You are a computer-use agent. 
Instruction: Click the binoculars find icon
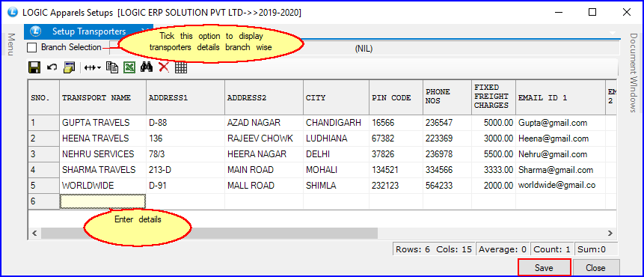tap(147, 67)
